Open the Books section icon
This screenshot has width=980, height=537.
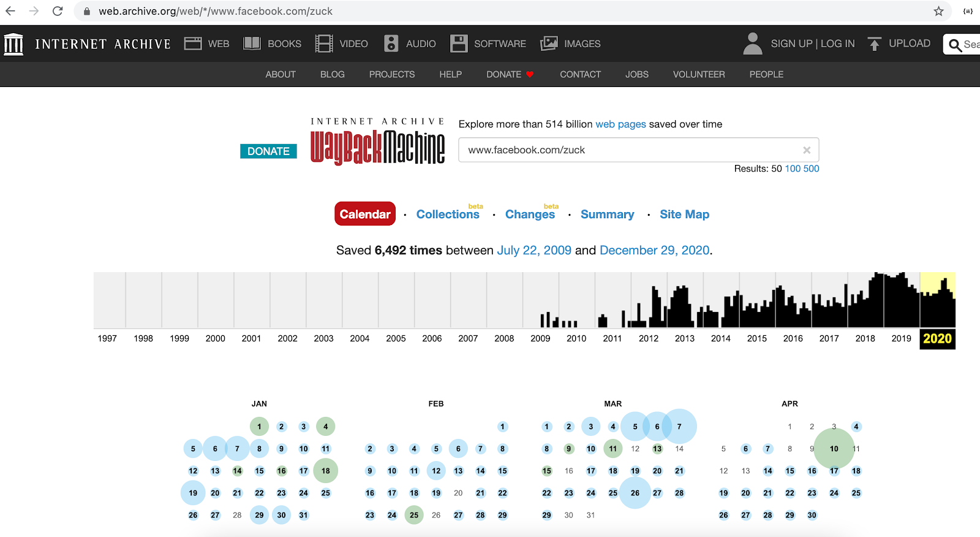tap(252, 44)
